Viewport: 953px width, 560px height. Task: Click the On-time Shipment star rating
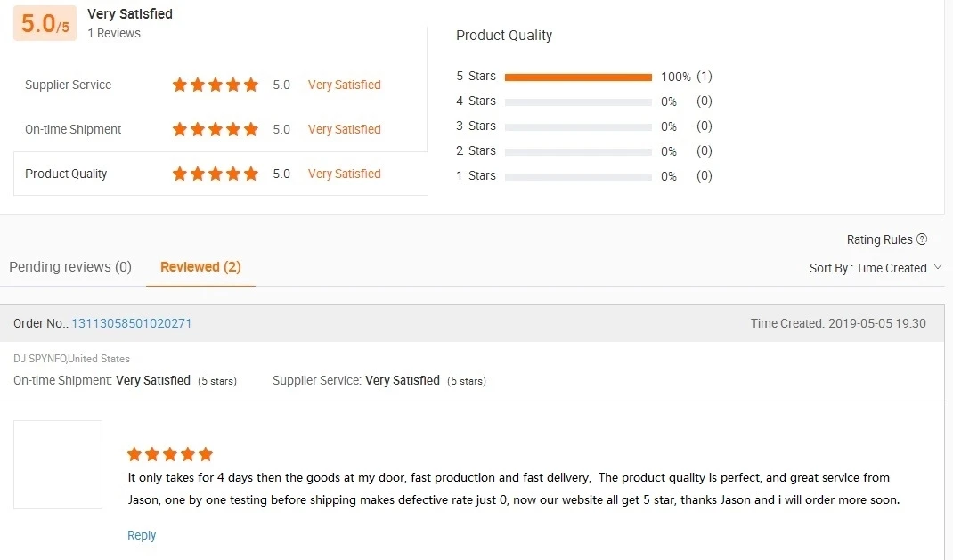coord(216,129)
